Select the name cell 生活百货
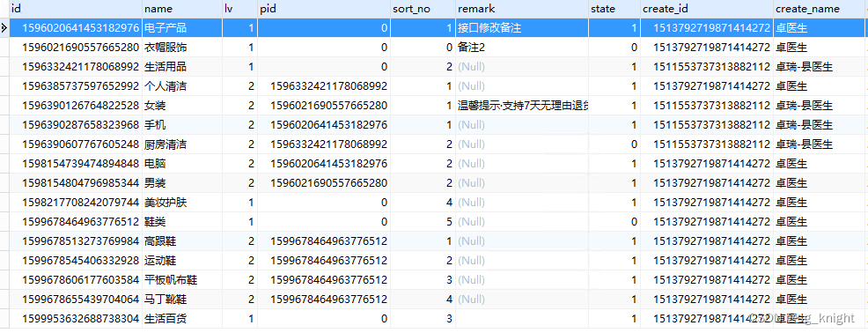 pos(182,319)
